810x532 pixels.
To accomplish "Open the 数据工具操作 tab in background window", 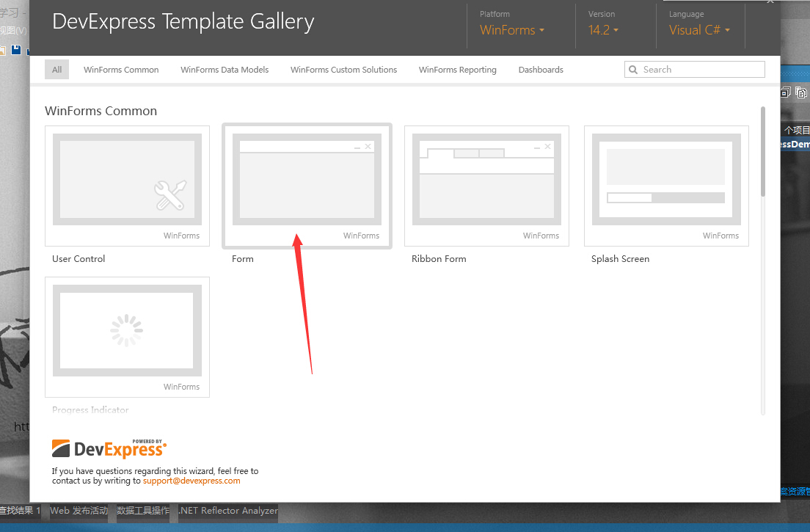I will point(143,510).
